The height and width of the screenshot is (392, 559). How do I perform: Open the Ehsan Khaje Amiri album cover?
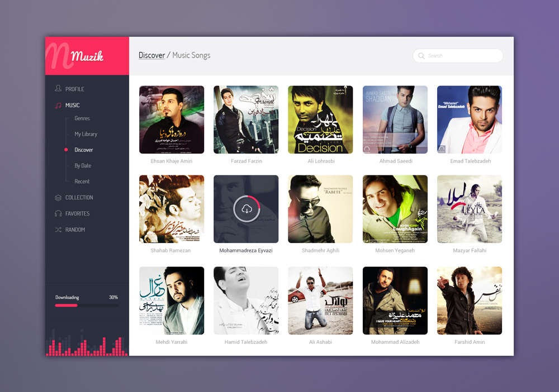[x=172, y=119]
